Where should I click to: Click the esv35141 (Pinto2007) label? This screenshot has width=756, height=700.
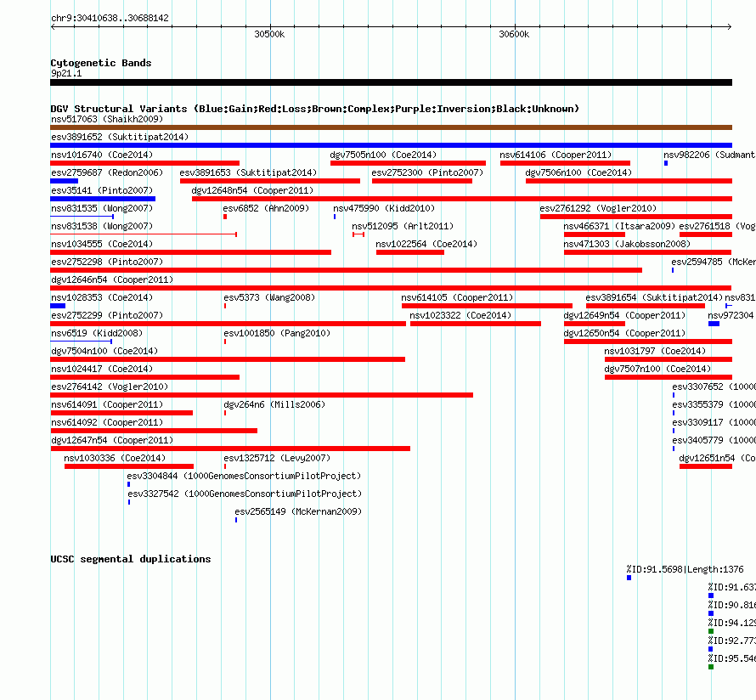click(x=102, y=190)
